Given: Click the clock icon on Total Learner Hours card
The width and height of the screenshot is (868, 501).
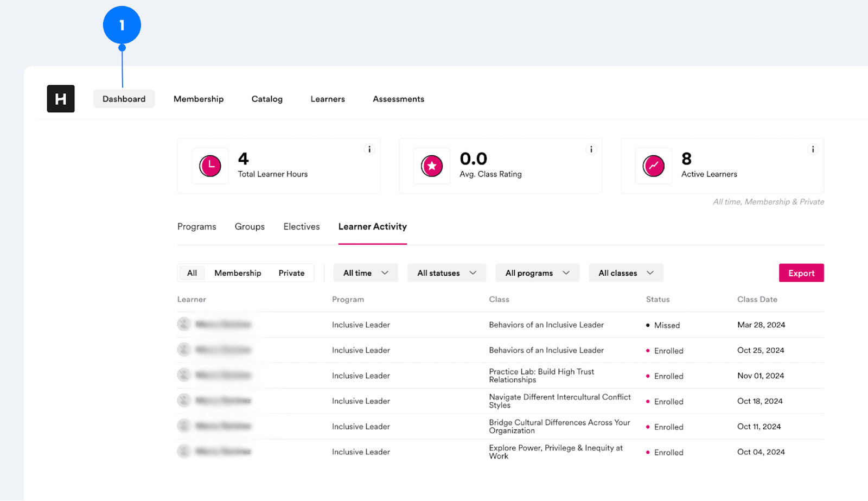Looking at the screenshot, I should coord(210,166).
